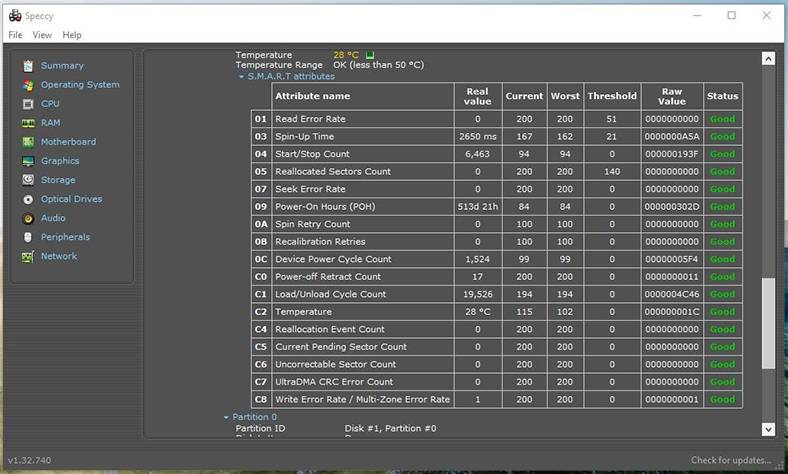
Task: Select Reallocation Event Count attribute
Action: (x=330, y=329)
